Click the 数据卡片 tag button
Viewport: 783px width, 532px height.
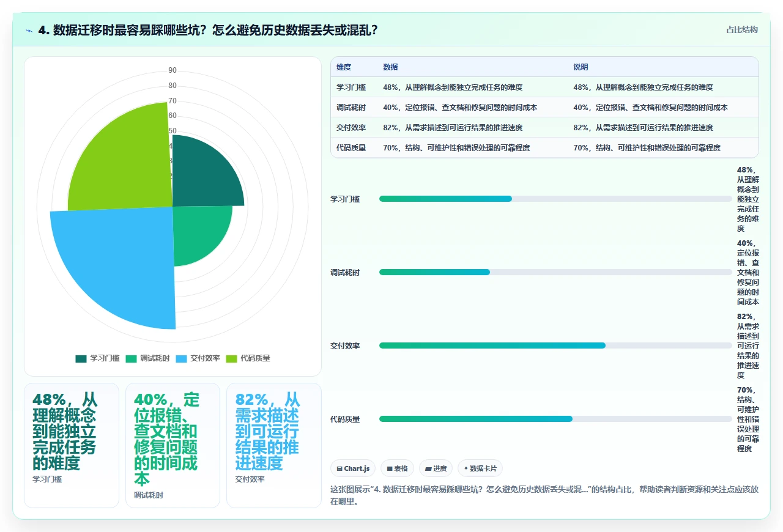pyautogui.click(x=480, y=468)
